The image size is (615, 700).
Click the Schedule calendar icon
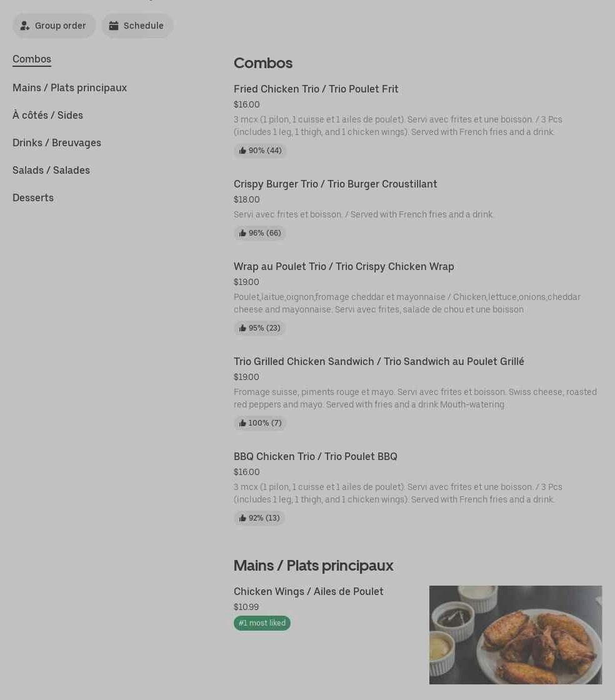click(114, 26)
